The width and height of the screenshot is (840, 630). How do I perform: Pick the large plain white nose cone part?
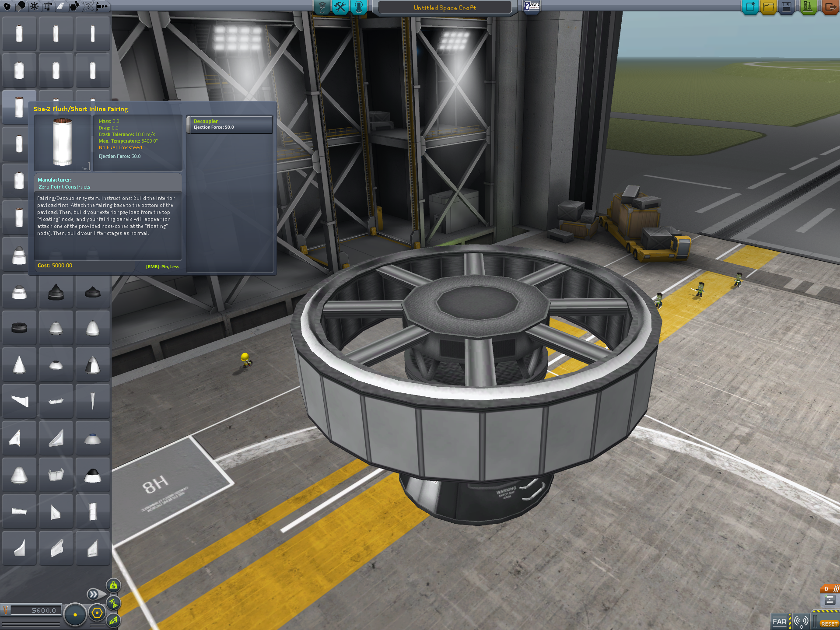coord(19,476)
